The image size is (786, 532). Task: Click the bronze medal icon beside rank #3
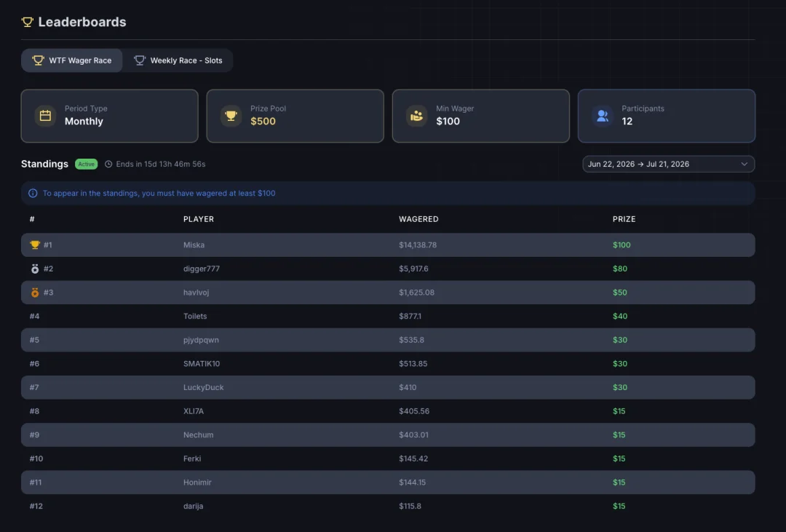35,293
